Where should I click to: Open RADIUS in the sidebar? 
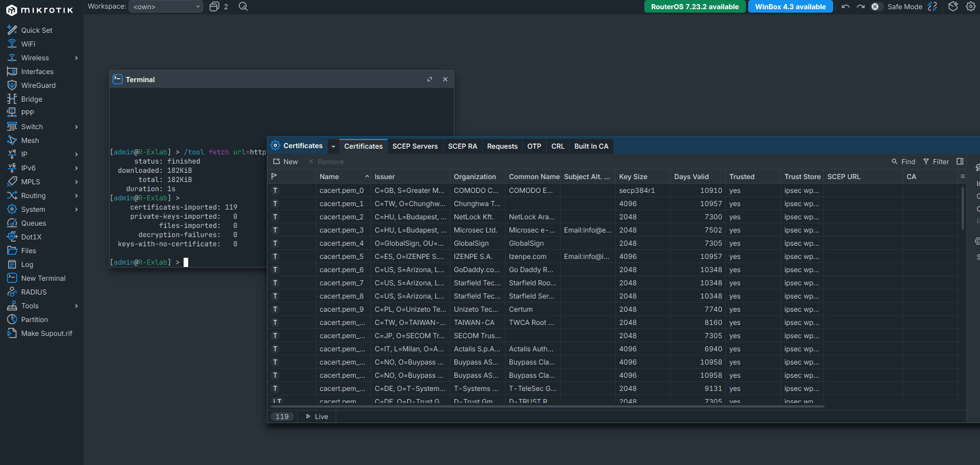34,292
